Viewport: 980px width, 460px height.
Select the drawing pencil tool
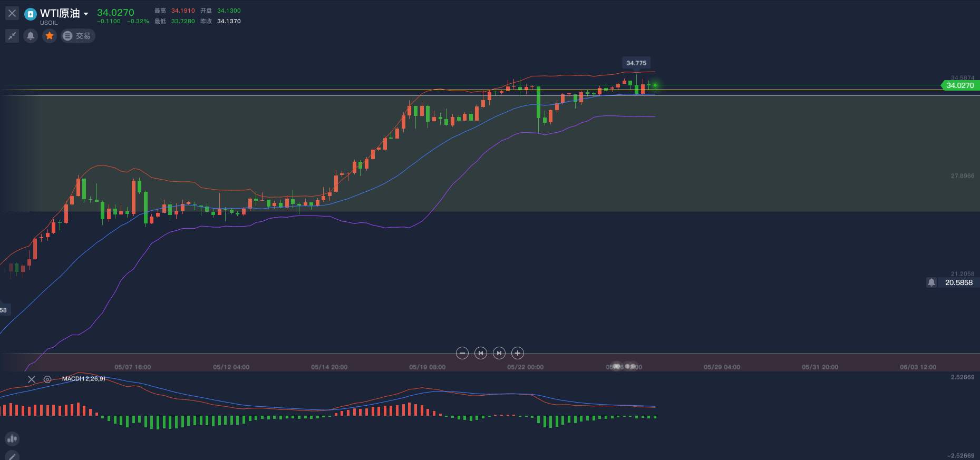point(12,456)
